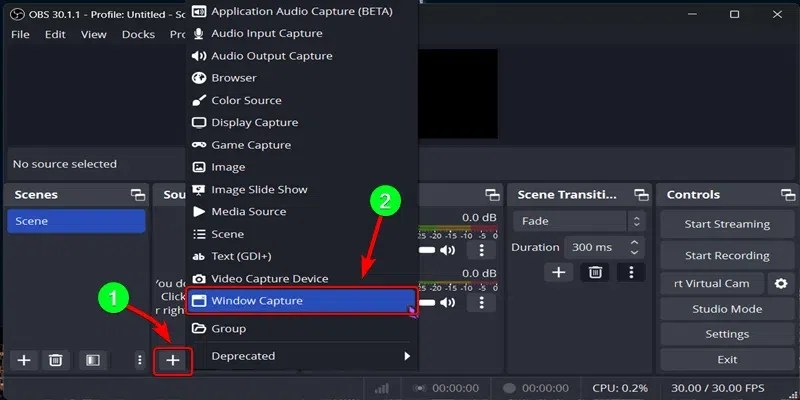The height and width of the screenshot is (400, 800).
Task: Open virtual camera settings gear
Action: [781, 284]
